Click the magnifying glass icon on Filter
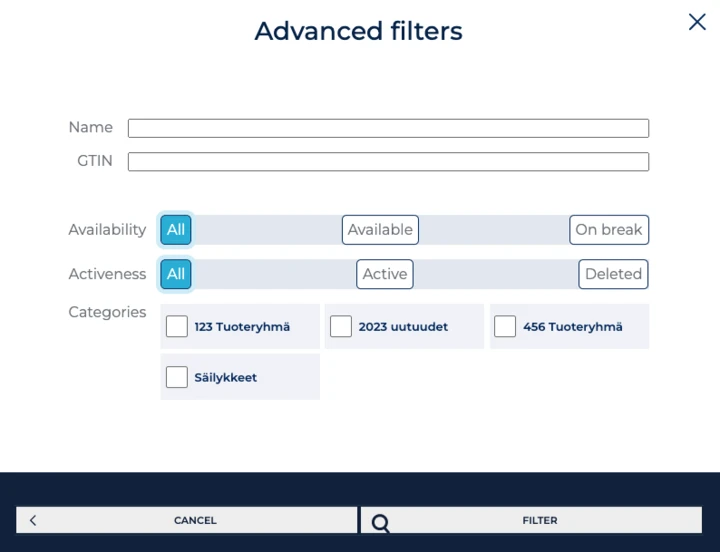This screenshot has width=720, height=552. 380,521
